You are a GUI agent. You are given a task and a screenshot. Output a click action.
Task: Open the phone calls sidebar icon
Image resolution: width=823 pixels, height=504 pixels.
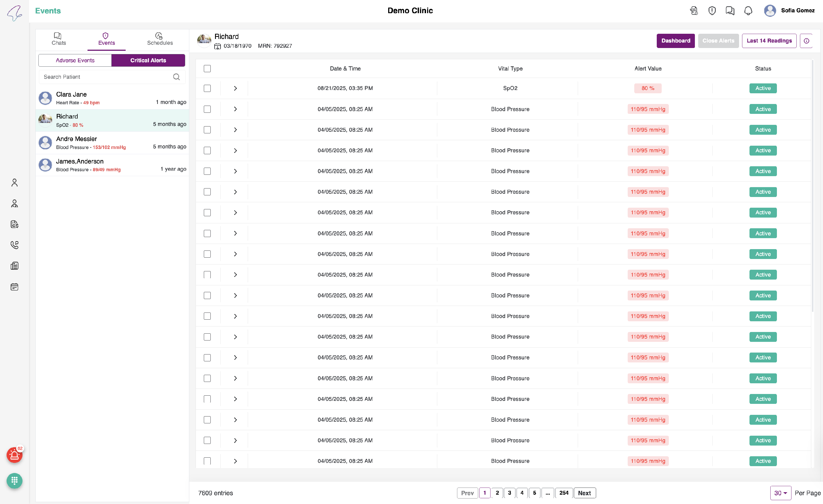click(14, 245)
